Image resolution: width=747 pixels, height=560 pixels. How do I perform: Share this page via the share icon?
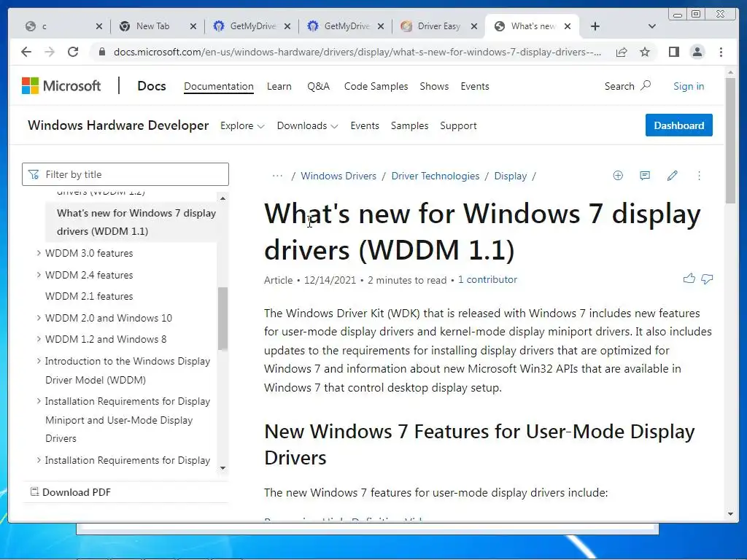coord(622,52)
